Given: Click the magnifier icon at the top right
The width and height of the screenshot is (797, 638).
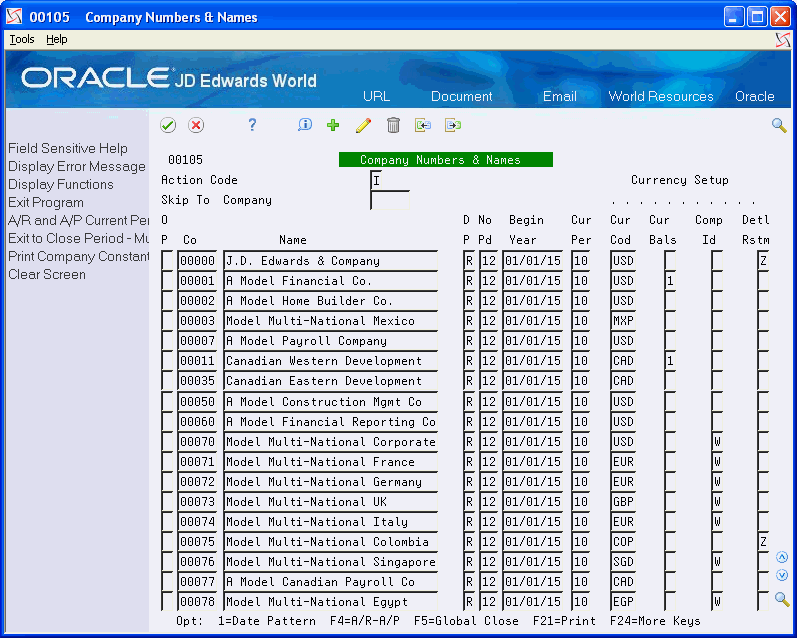Looking at the screenshot, I should (779, 125).
